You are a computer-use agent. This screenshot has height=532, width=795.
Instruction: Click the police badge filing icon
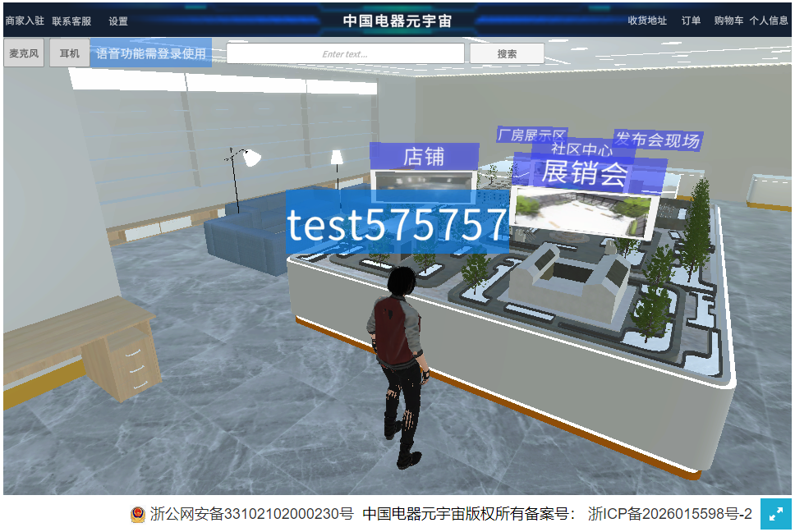point(137,514)
